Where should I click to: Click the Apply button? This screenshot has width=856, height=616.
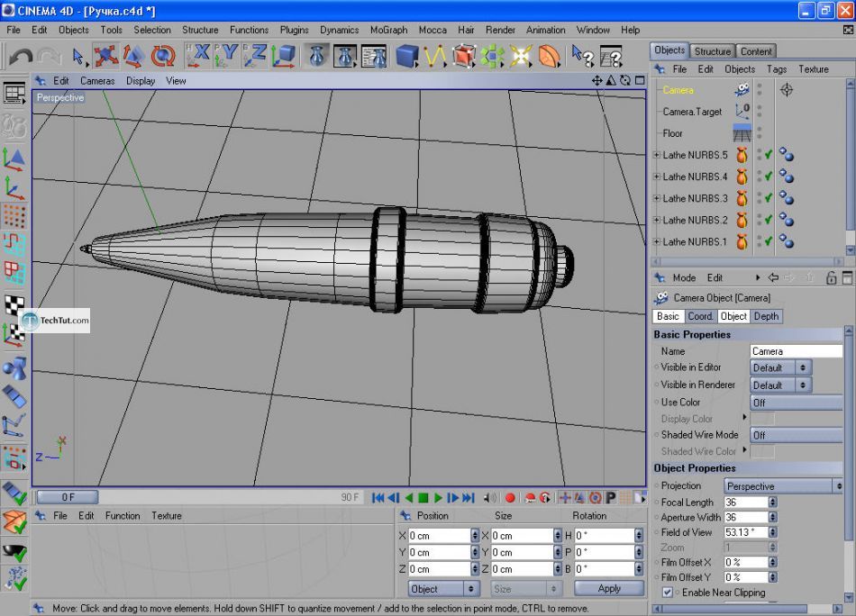pos(609,589)
